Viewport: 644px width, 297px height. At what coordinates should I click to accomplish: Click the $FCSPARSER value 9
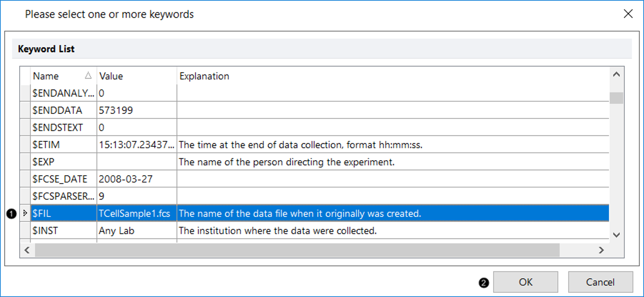click(x=102, y=196)
